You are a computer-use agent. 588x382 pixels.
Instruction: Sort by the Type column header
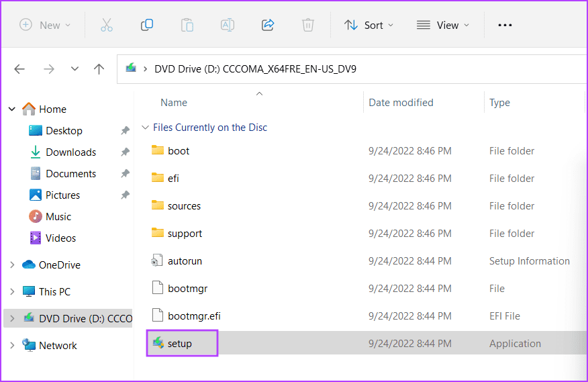[x=499, y=103]
